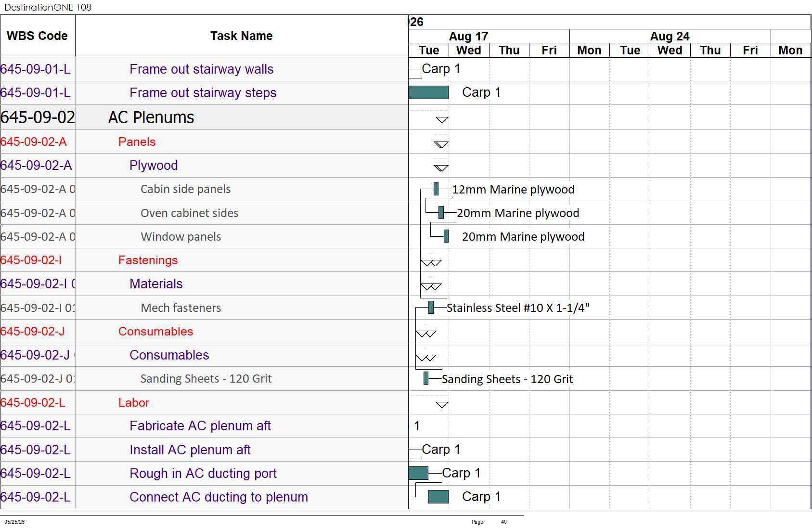Click the Connect AC ducting to plenum bar

pyautogui.click(x=438, y=497)
